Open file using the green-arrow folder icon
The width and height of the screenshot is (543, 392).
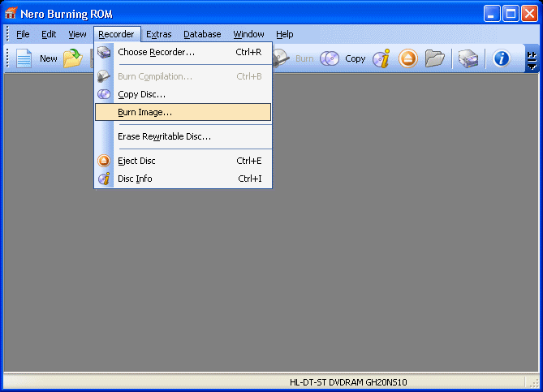73,58
